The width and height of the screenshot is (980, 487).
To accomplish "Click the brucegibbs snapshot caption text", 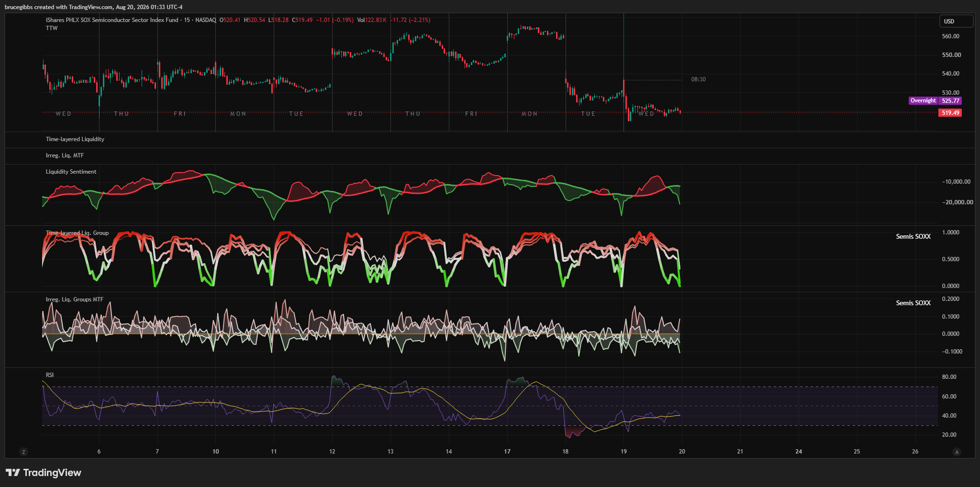I will (94, 7).
